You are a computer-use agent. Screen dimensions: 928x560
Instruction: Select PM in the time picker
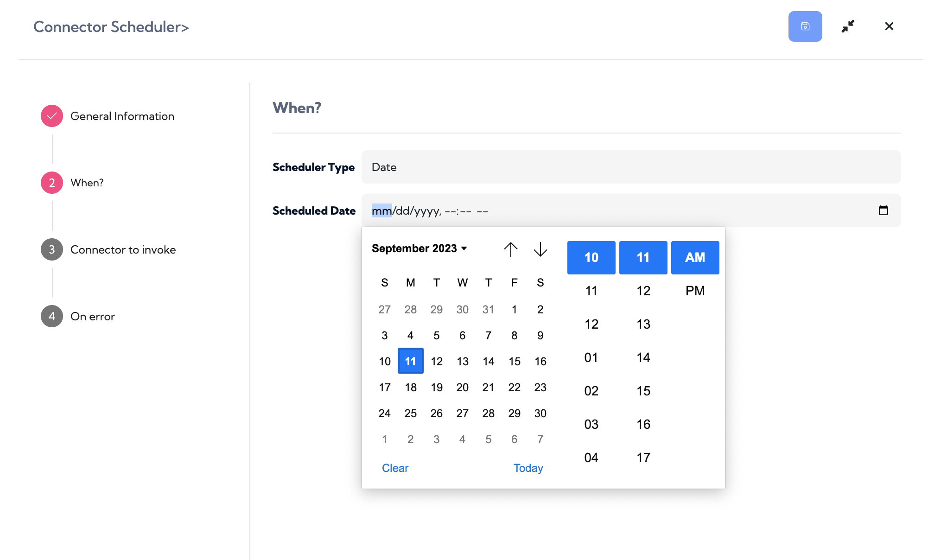pyautogui.click(x=695, y=291)
